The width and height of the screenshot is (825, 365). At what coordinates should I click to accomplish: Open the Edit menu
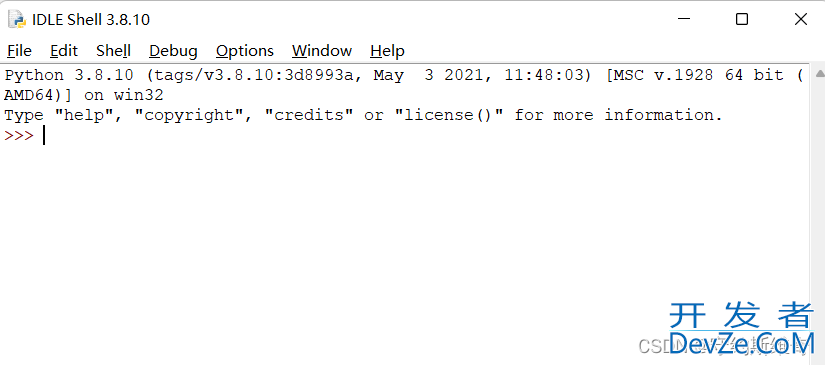64,51
